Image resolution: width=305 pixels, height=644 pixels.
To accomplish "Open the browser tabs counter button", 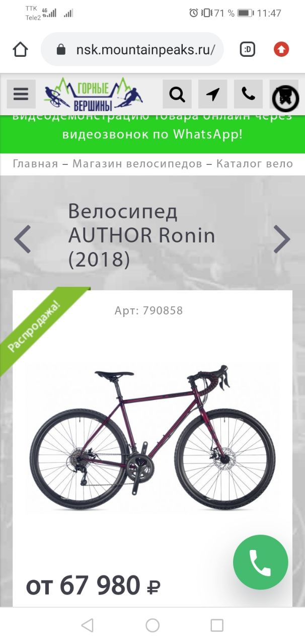I will 247,49.
